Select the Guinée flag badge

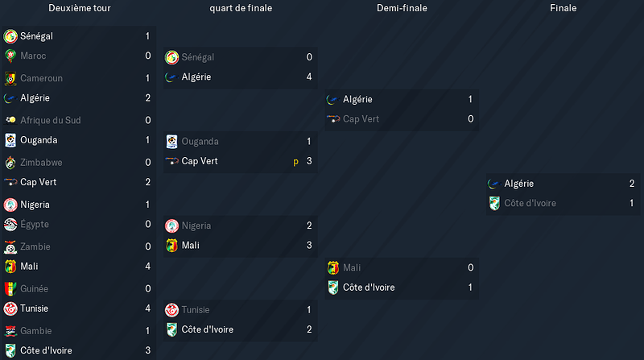click(10, 289)
